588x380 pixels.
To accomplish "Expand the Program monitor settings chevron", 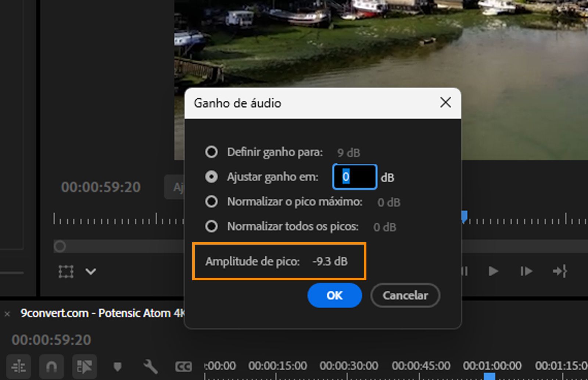I will pos(90,271).
